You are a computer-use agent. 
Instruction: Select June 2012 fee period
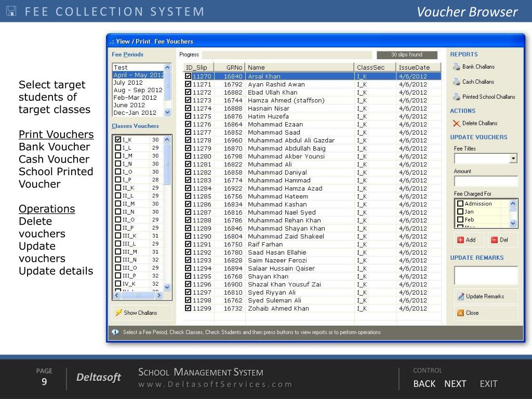coord(138,105)
